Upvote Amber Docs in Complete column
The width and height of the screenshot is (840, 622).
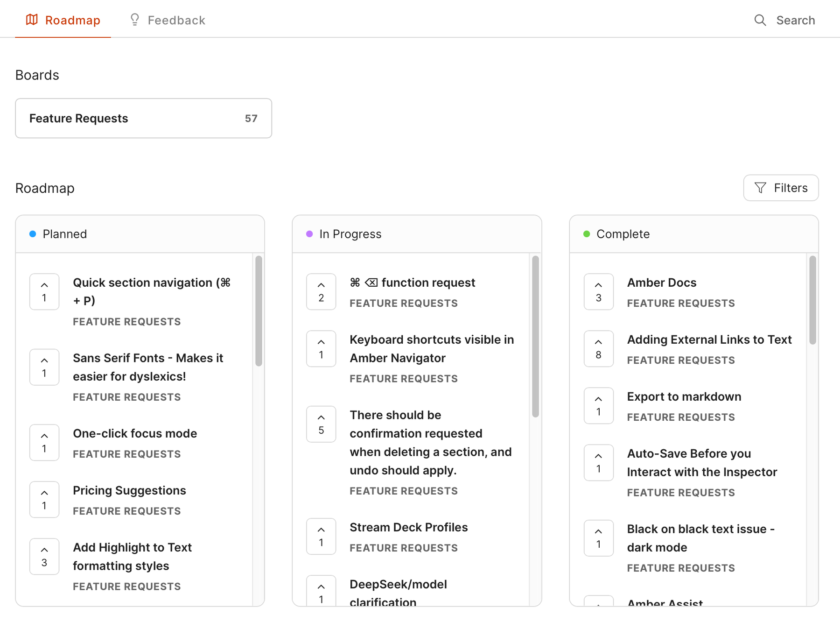tap(598, 291)
